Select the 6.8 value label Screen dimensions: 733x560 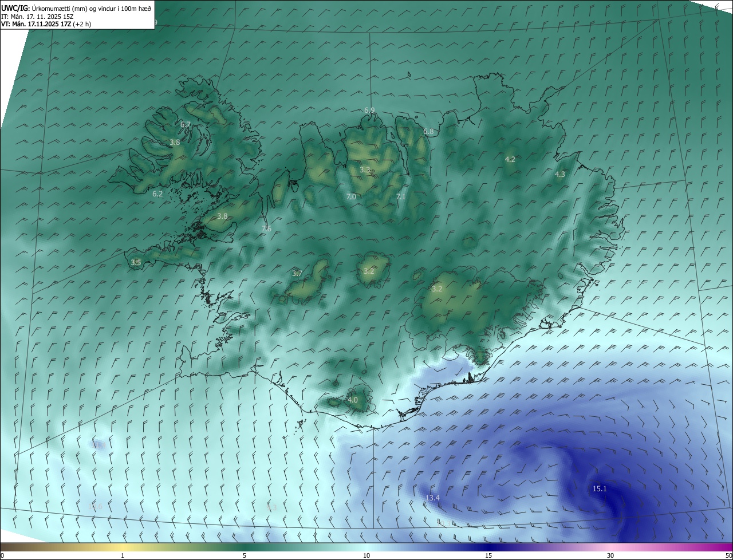428,132
